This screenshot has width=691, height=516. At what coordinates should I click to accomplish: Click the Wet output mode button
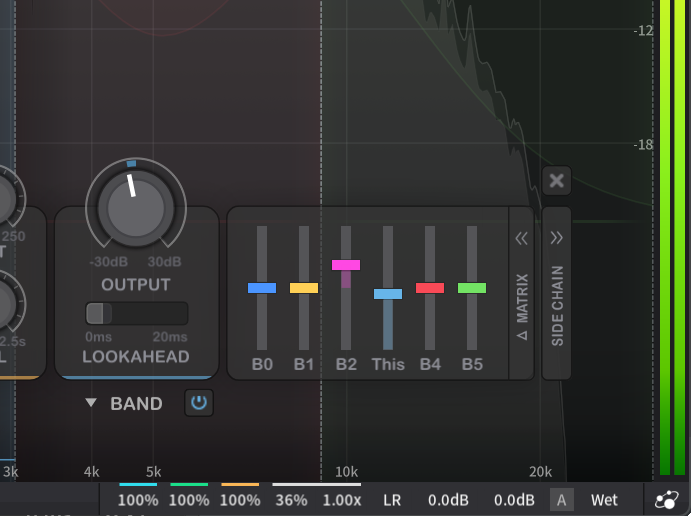(604, 500)
